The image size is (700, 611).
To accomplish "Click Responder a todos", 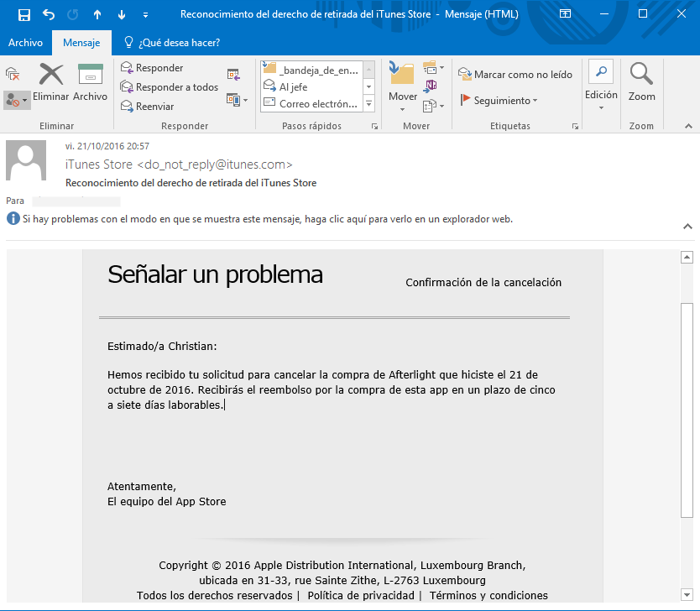I will tap(170, 87).
